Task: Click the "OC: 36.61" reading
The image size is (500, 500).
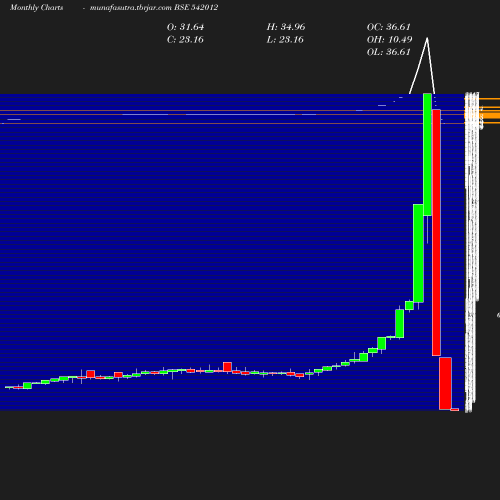Action: pos(389,27)
